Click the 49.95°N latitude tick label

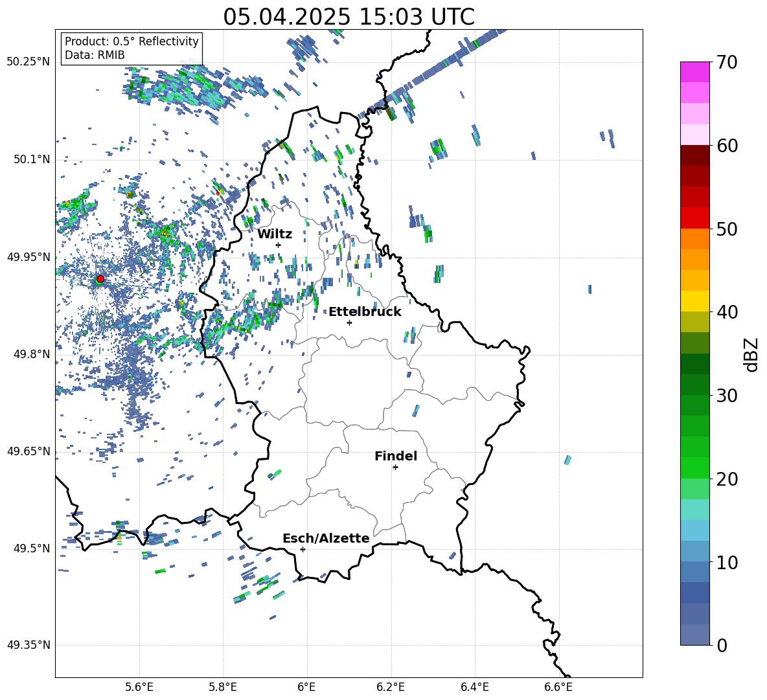[x=29, y=257]
